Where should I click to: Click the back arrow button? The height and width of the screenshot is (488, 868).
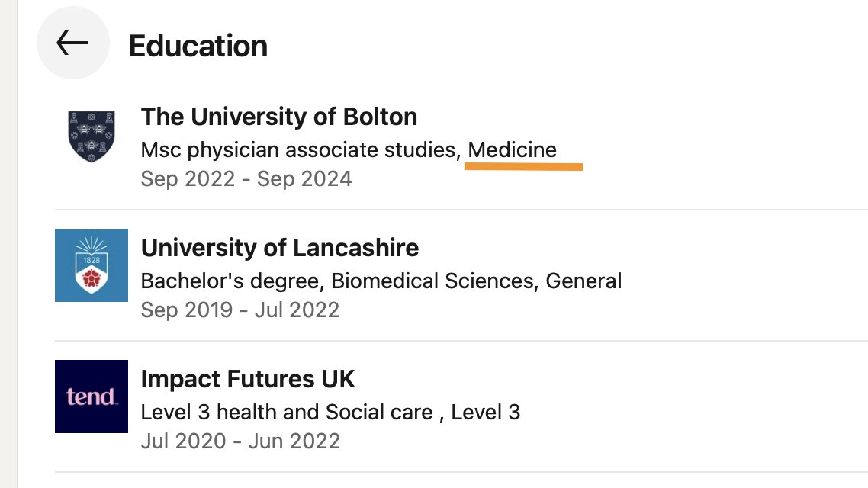pos(73,43)
